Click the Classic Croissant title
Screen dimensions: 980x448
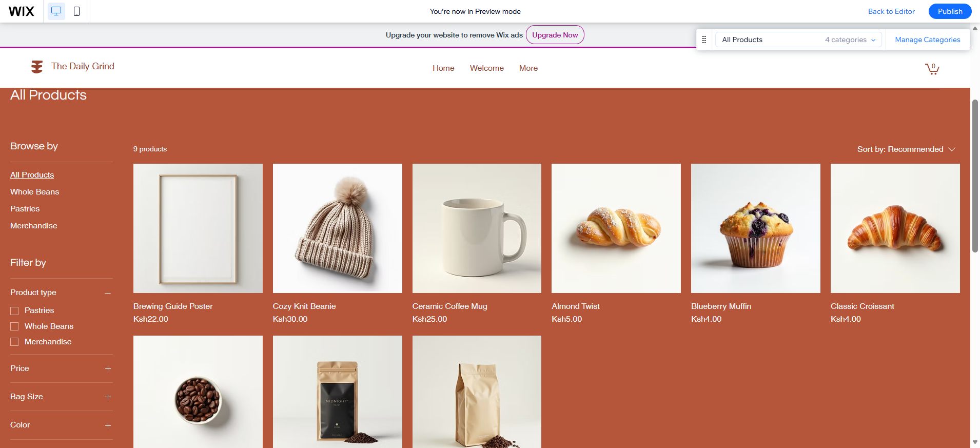coord(863,306)
